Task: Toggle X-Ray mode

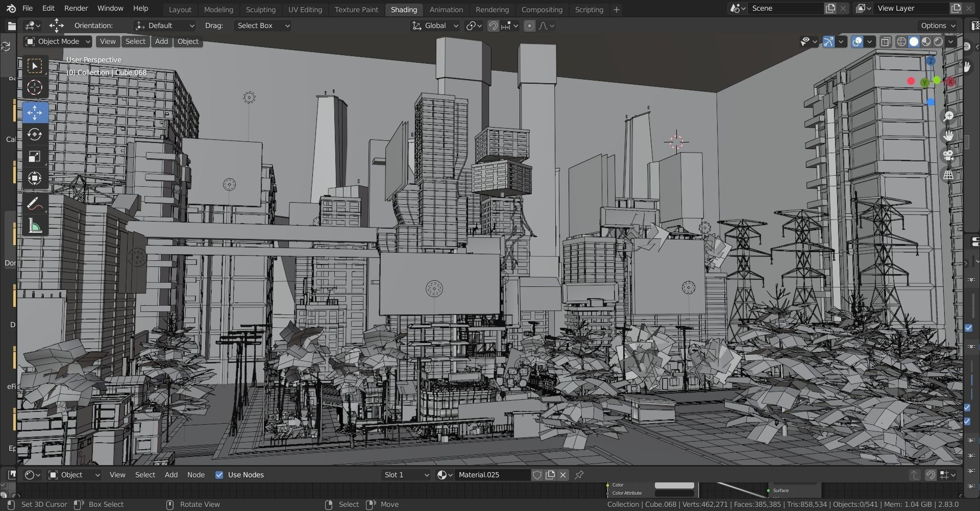Action: pos(886,42)
